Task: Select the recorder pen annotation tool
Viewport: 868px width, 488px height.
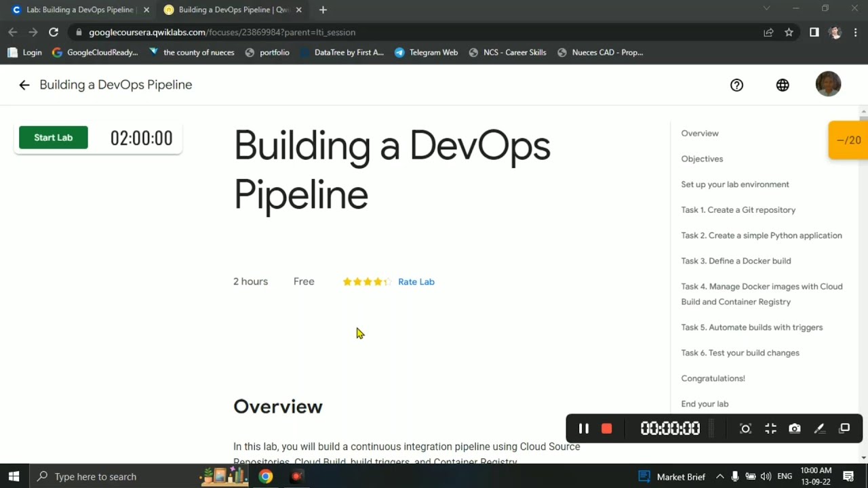Action: [819, 428]
